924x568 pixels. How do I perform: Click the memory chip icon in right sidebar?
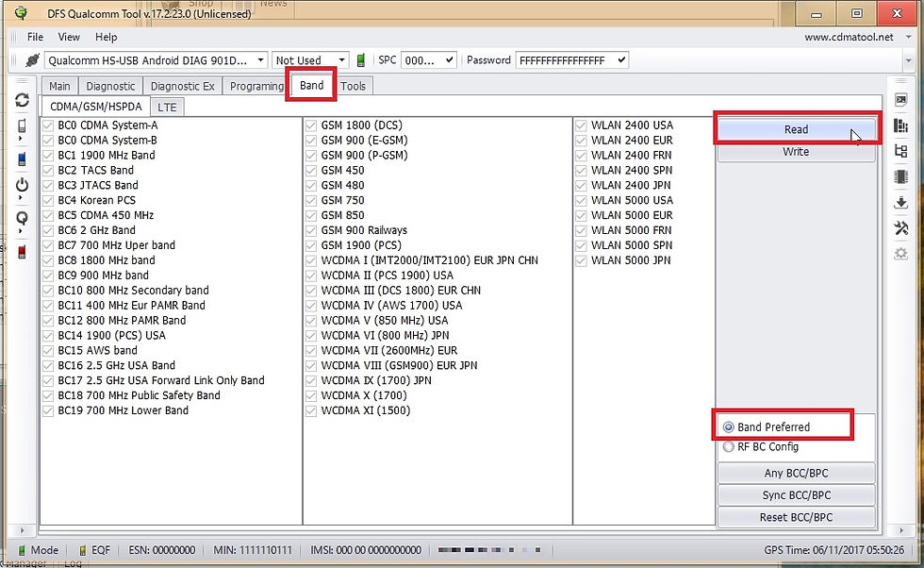coord(901,176)
